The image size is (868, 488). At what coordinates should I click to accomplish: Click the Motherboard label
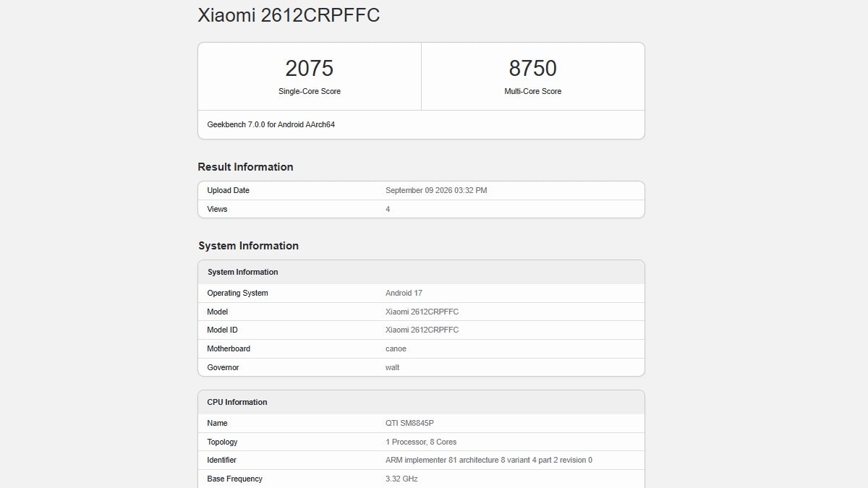pyautogui.click(x=229, y=348)
